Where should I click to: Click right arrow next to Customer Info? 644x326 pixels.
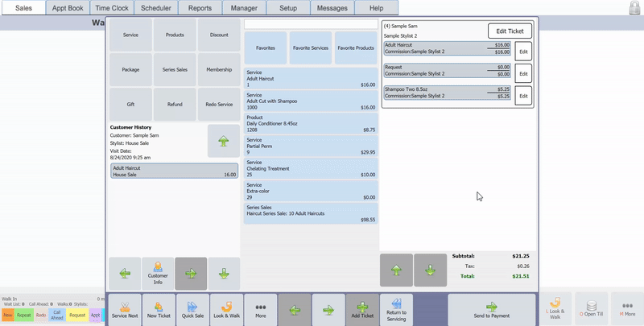pyautogui.click(x=191, y=274)
